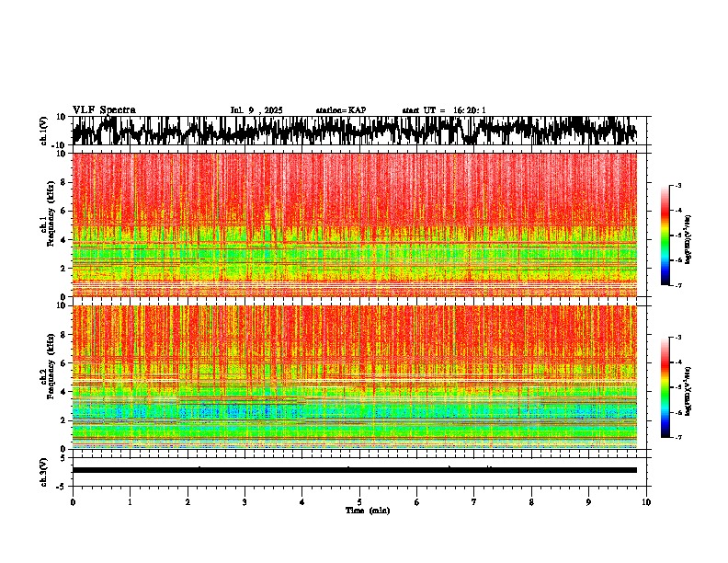Image resolution: width=728 pixels, height=563 pixels.
Task: Click the "Time (min)" axis label
Action: 368,511
